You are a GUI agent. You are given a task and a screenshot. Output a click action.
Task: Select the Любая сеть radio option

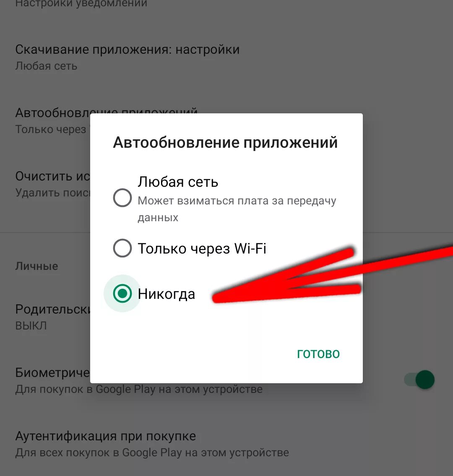[122, 198]
